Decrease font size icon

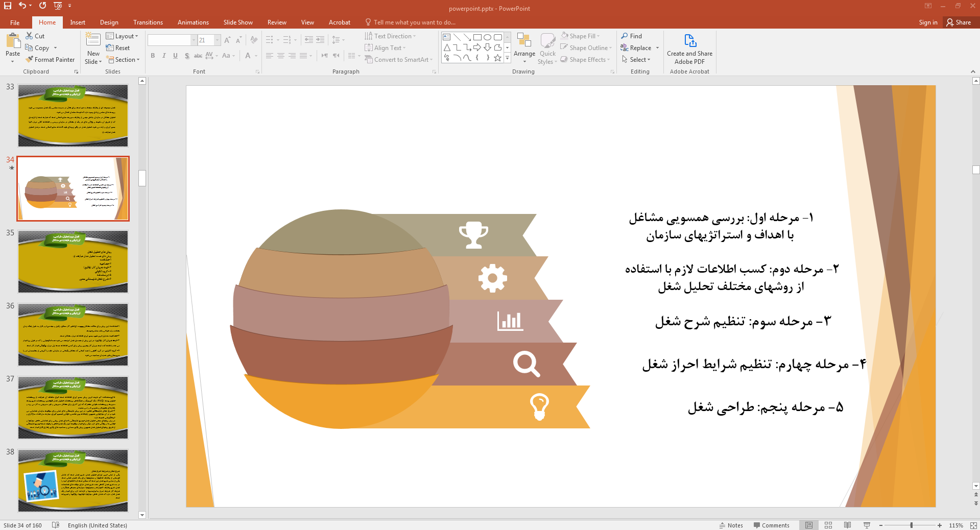[x=238, y=40]
